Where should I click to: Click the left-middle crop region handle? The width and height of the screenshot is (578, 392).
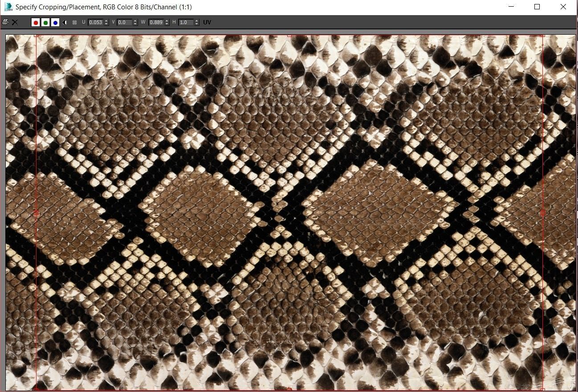(x=36, y=214)
